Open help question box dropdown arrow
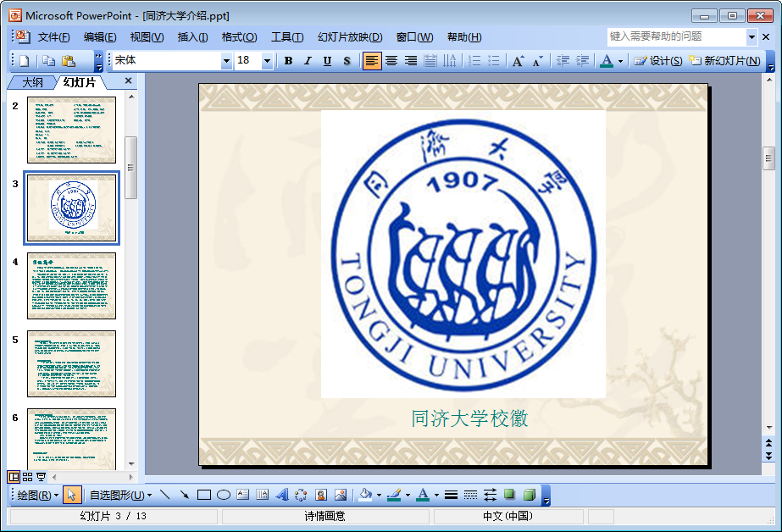 point(751,37)
